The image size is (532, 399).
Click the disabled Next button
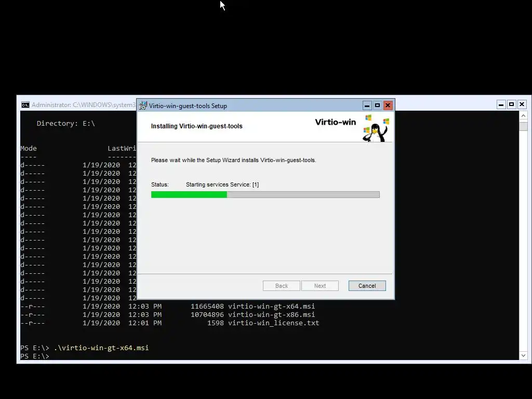click(x=320, y=286)
